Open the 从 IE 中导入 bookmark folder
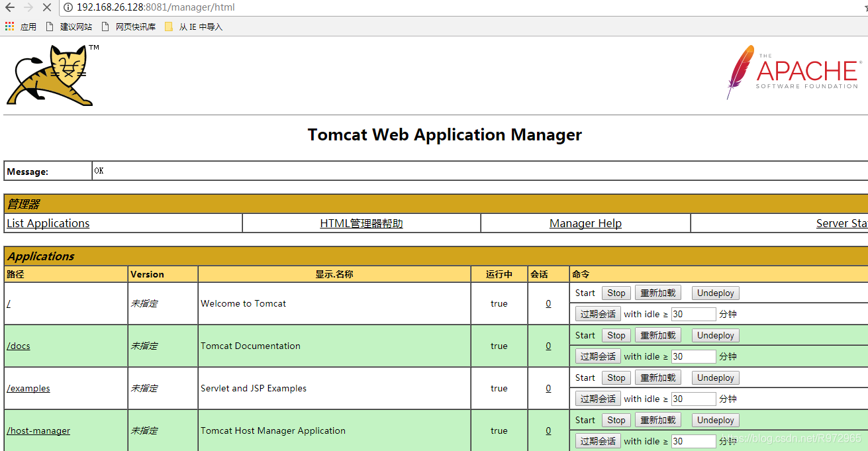868x451 pixels. pos(193,26)
